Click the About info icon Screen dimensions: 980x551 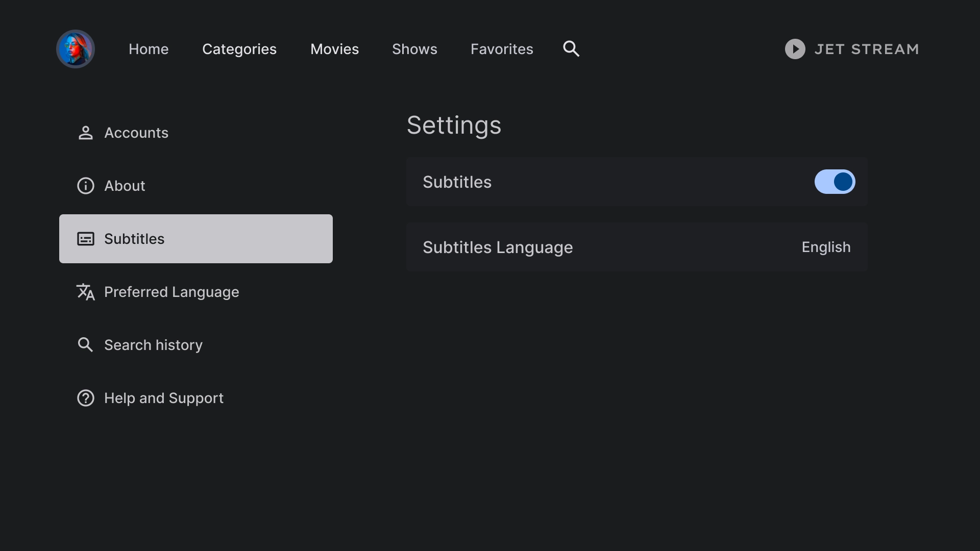tap(85, 186)
